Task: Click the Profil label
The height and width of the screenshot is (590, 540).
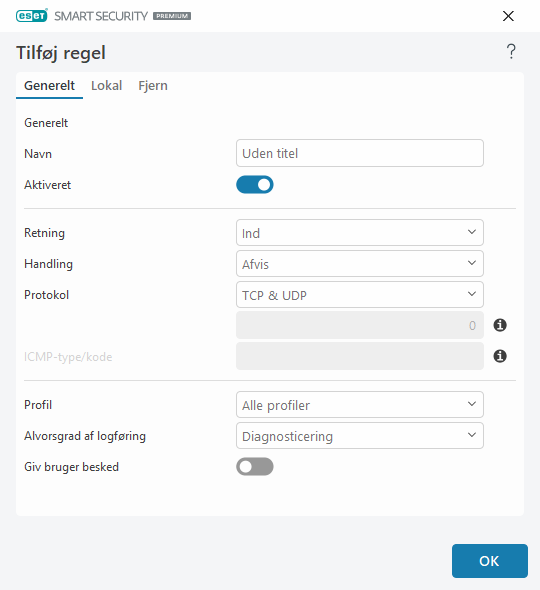Action: 38,405
